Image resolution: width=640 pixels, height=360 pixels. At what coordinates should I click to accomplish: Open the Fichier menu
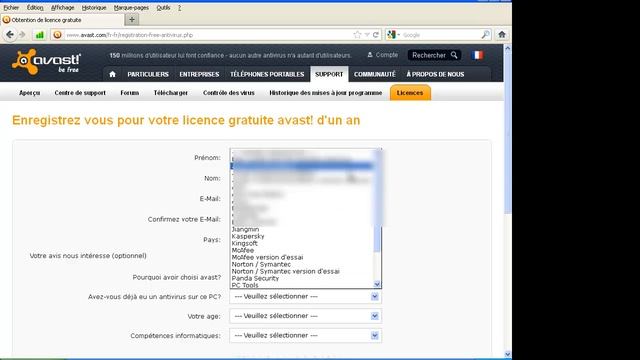pos(11,8)
